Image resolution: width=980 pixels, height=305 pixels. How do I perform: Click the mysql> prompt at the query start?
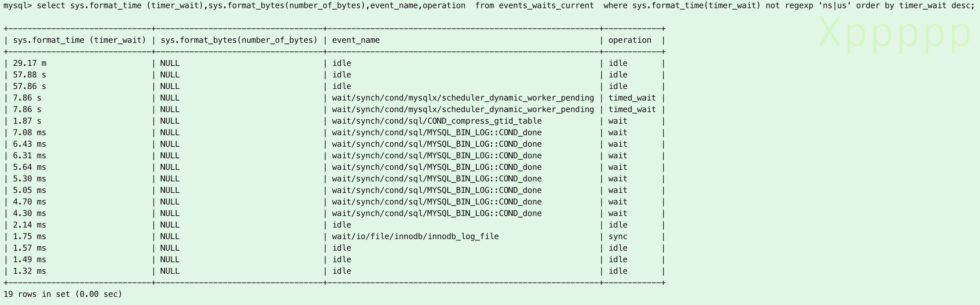(17, 6)
